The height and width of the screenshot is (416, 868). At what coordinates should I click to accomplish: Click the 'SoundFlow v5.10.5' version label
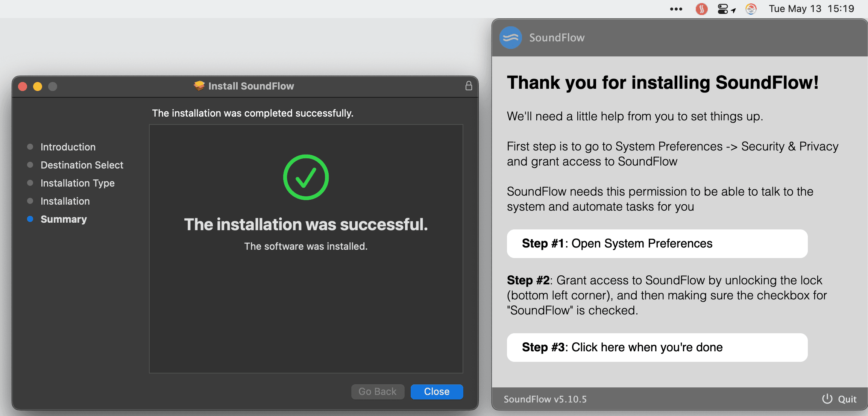point(545,399)
